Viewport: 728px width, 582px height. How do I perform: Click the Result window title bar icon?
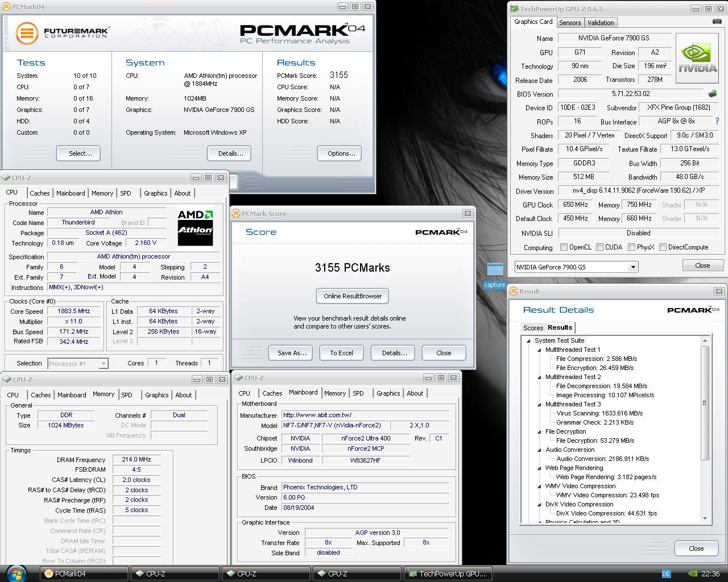(514, 291)
